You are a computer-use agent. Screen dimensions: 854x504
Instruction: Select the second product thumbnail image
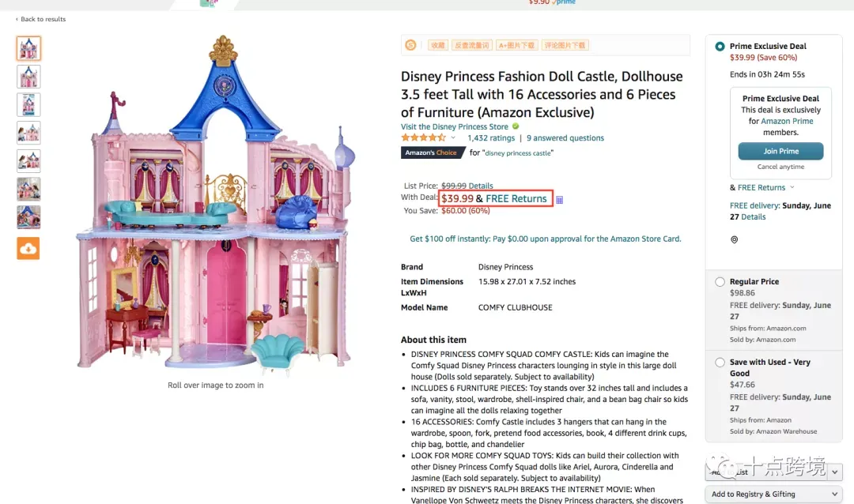(28, 77)
